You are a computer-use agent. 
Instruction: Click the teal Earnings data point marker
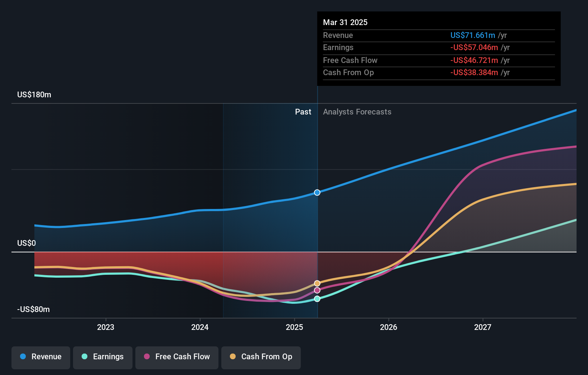(317, 299)
